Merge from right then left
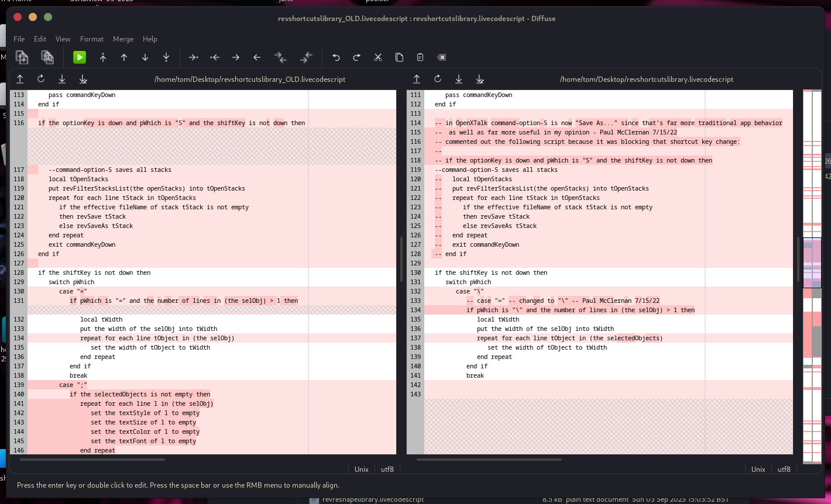Viewport: 831px width, 504px height. (306, 57)
